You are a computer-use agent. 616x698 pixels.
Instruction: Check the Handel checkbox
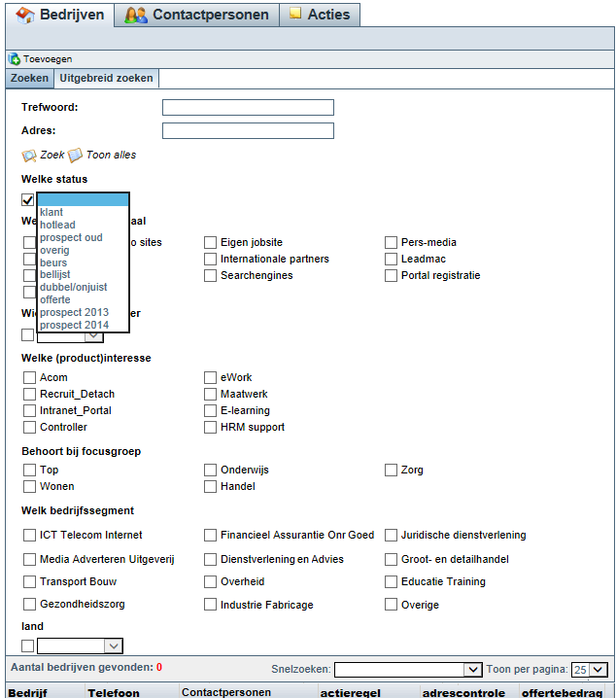coord(210,486)
